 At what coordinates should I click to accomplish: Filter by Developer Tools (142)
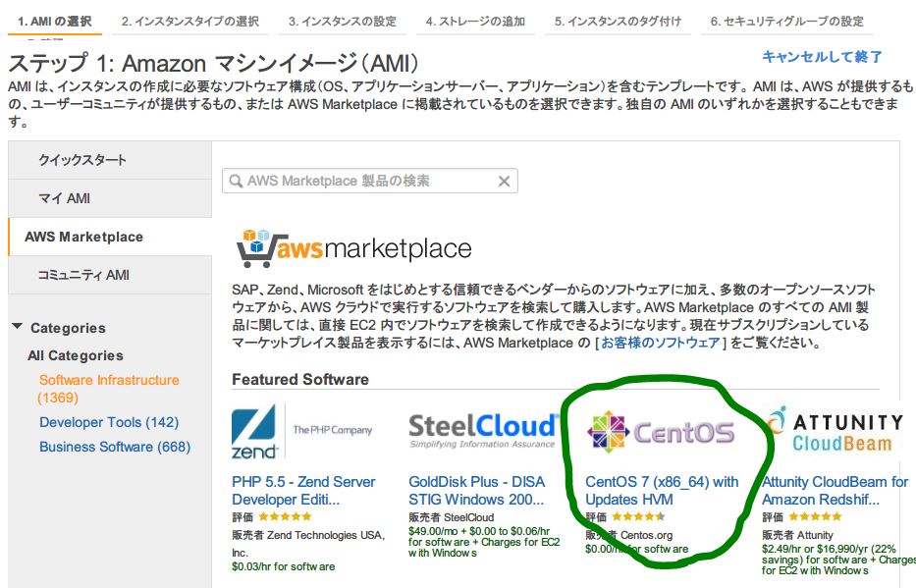pos(109,422)
